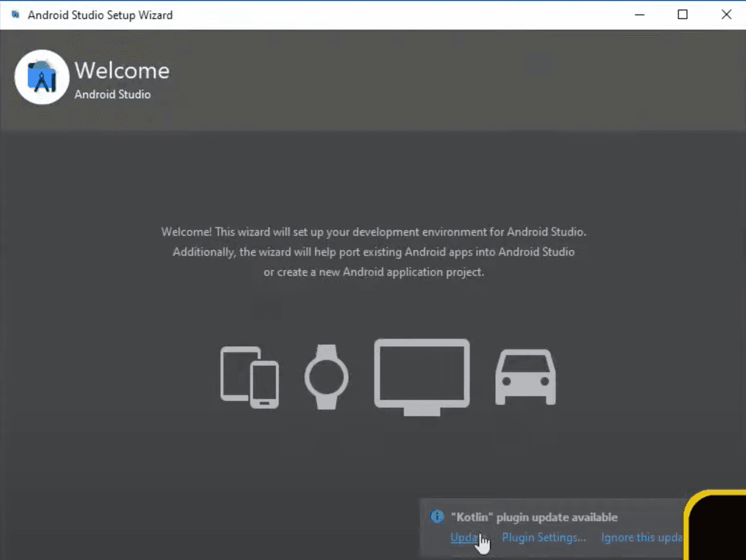Open the Update link for Kotlin plugin
This screenshot has width=746, height=560.
pos(467,538)
